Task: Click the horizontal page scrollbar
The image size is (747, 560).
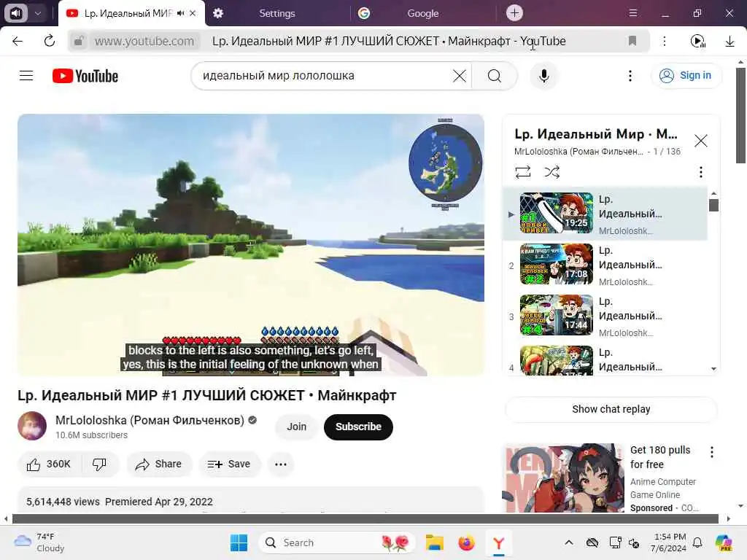Action: pyautogui.click(x=365, y=518)
